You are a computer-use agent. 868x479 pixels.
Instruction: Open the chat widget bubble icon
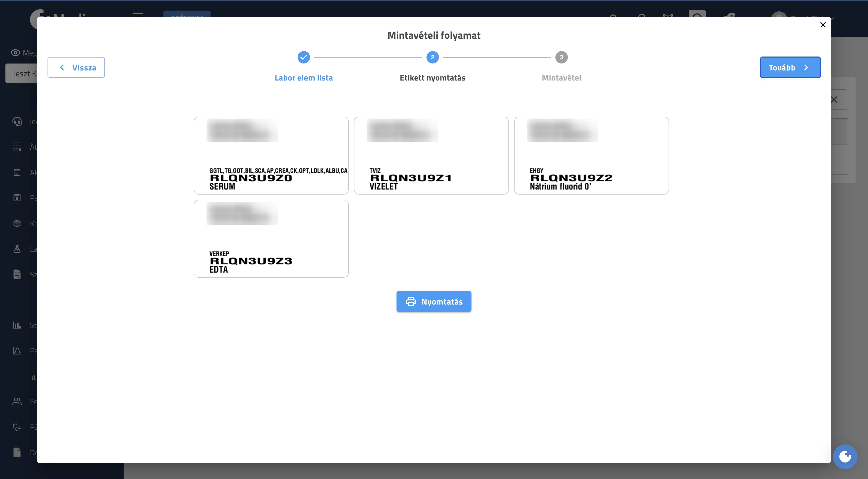(x=845, y=457)
